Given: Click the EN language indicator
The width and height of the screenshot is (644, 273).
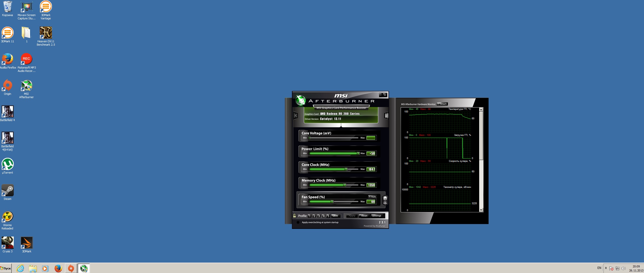Looking at the screenshot, I should click(x=599, y=268).
